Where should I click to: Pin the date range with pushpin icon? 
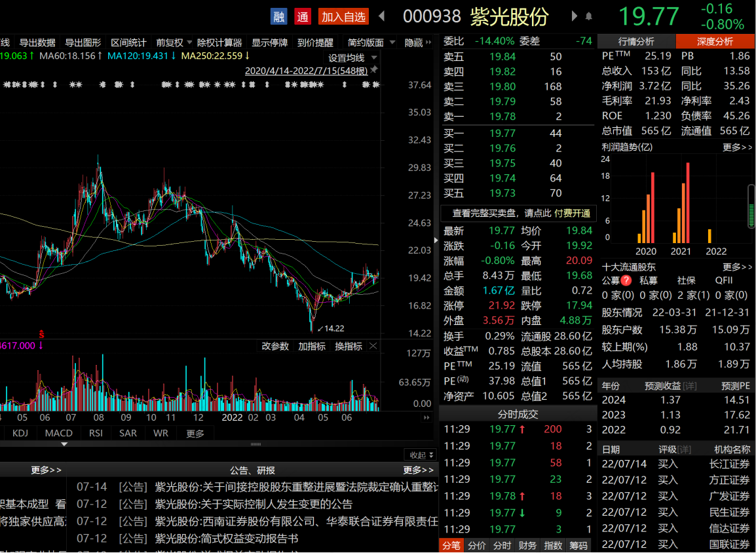click(x=373, y=70)
